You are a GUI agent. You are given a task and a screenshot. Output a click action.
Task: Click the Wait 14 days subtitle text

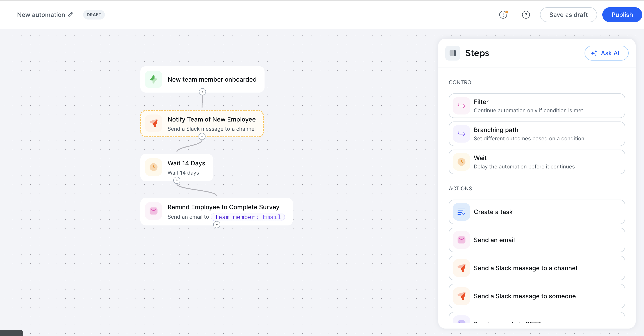(x=183, y=173)
